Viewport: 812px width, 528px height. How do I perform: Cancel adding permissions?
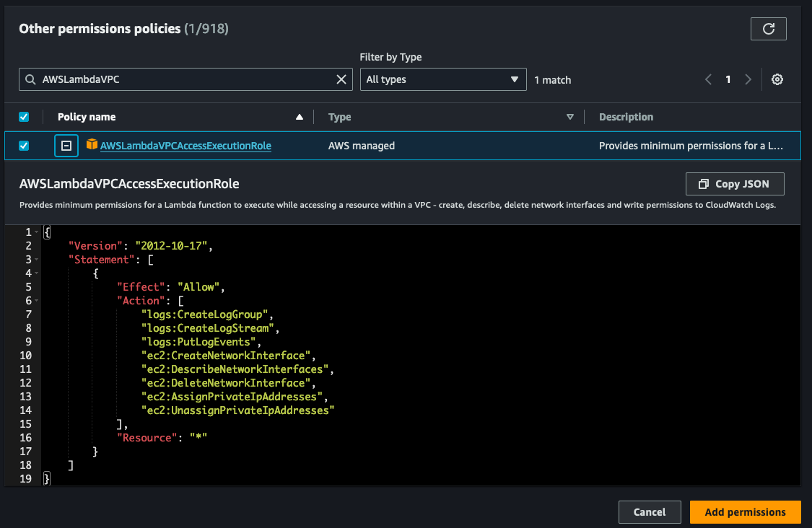(x=649, y=511)
